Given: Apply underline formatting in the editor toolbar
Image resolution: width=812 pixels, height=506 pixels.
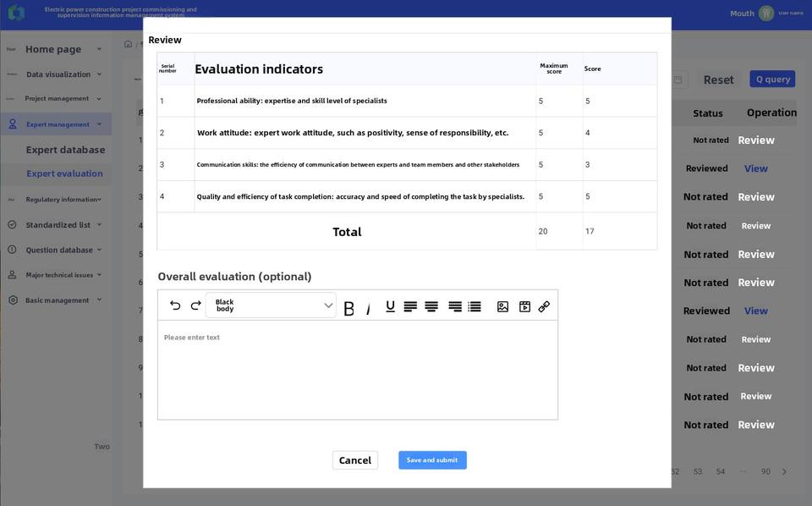Looking at the screenshot, I should pyautogui.click(x=390, y=306).
